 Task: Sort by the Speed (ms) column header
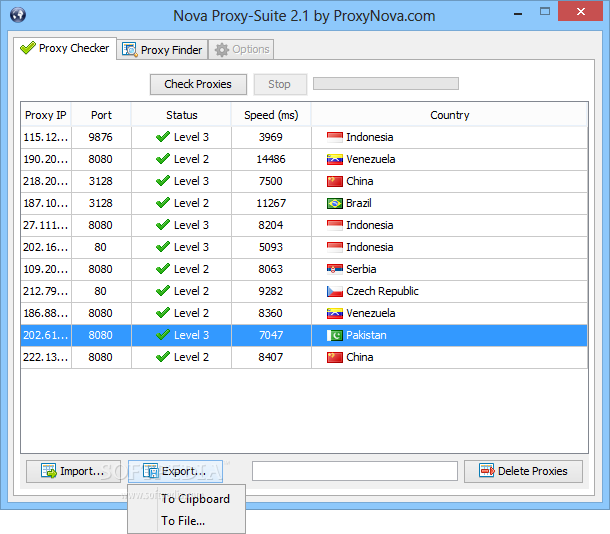point(271,115)
